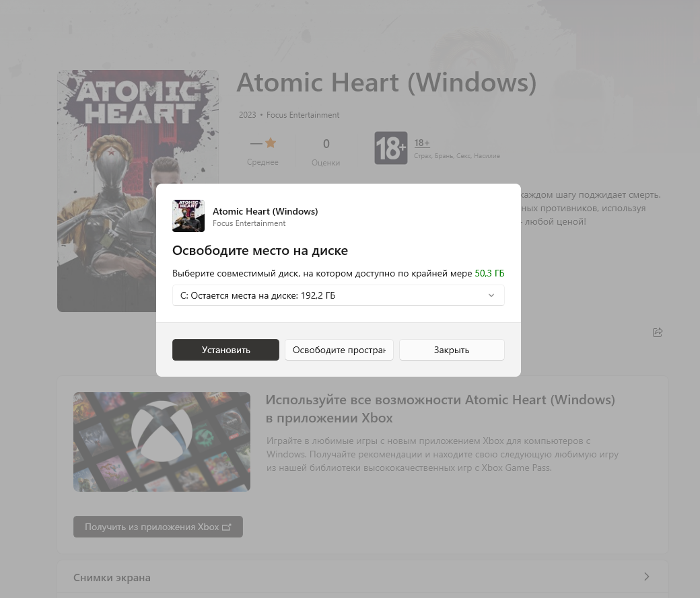Click the Среднее average rating label
Viewport: 700px width, 598px height.
coord(262,162)
